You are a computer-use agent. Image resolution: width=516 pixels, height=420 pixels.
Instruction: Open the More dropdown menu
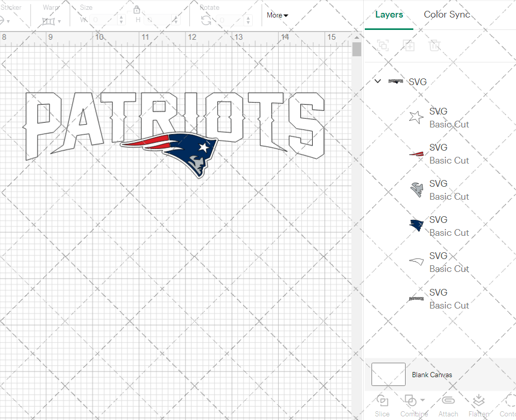[x=278, y=15]
